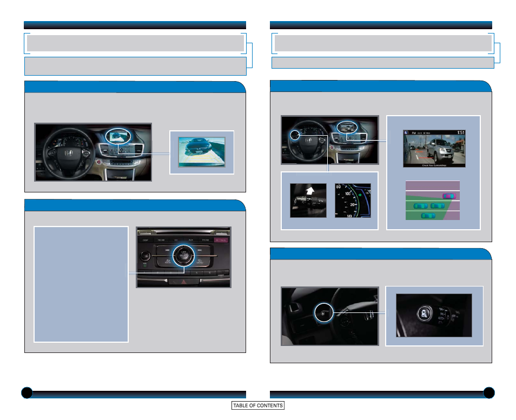Select the rearview camera car image thumbnail
This screenshot has height=420, width=516.
pyautogui.click(x=202, y=152)
